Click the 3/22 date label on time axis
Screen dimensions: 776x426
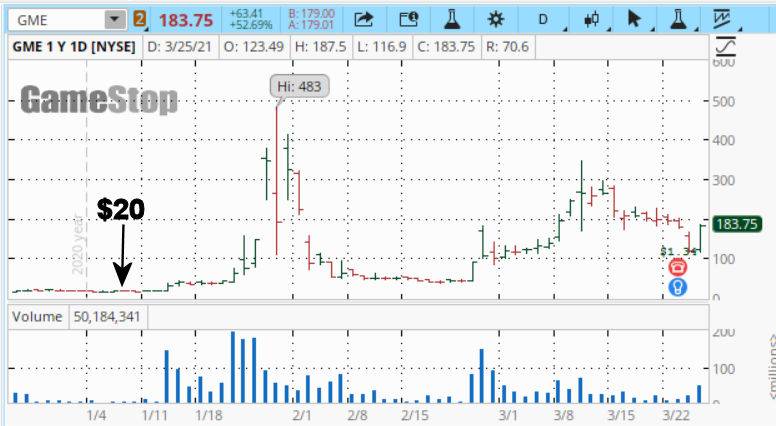click(x=676, y=415)
